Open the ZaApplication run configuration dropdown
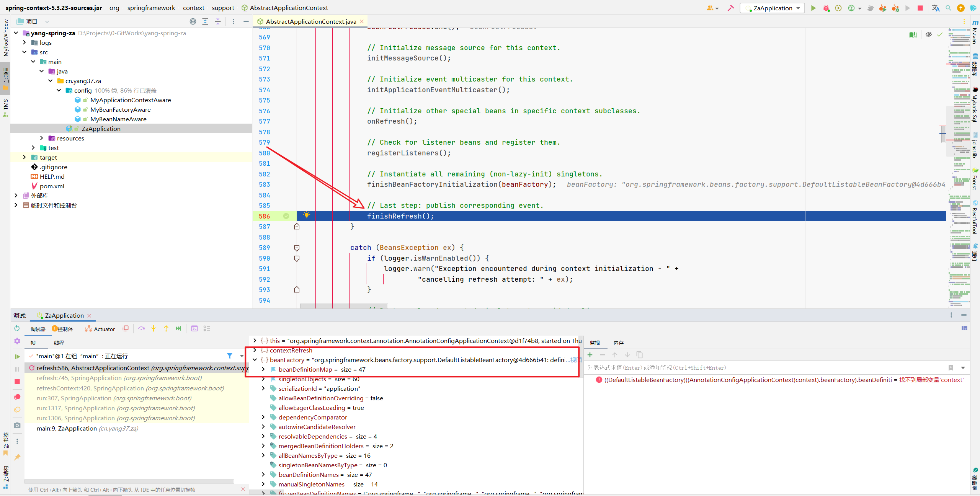Viewport: 980px width, 496px height. click(773, 8)
